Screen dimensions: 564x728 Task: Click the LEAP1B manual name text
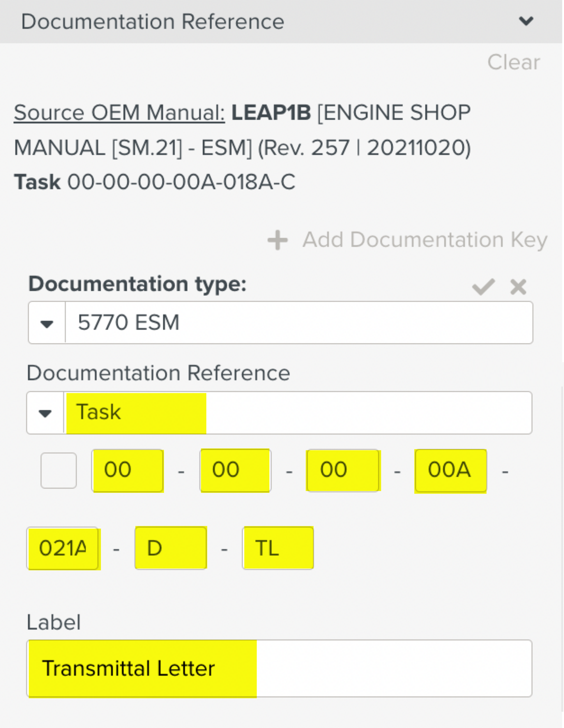pyautogui.click(x=271, y=112)
